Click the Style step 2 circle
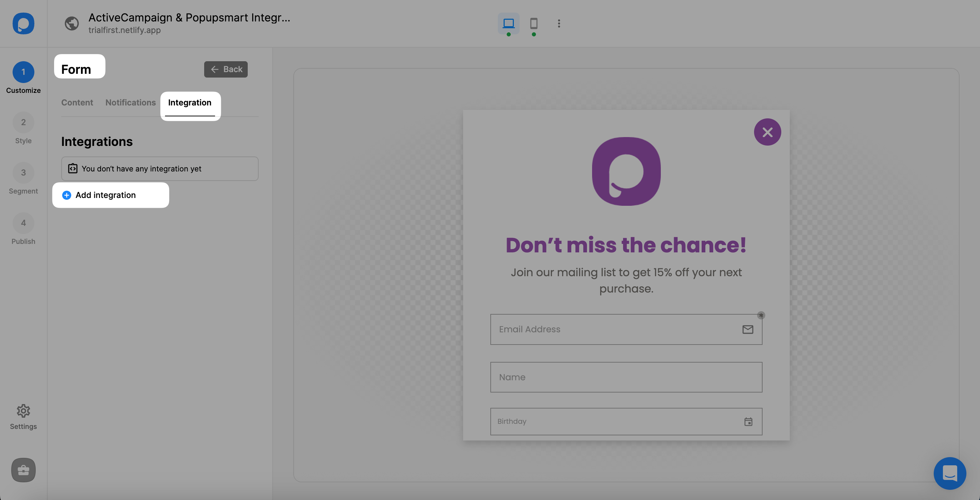The height and width of the screenshot is (500, 980). pos(23,122)
